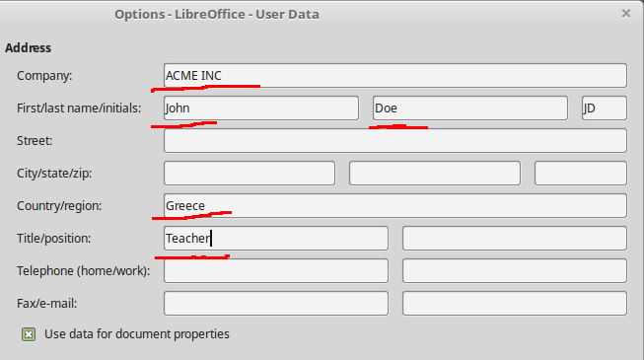Select the first name field with John
Image resolution: width=644 pixels, height=360 pixels.
coord(261,108)
